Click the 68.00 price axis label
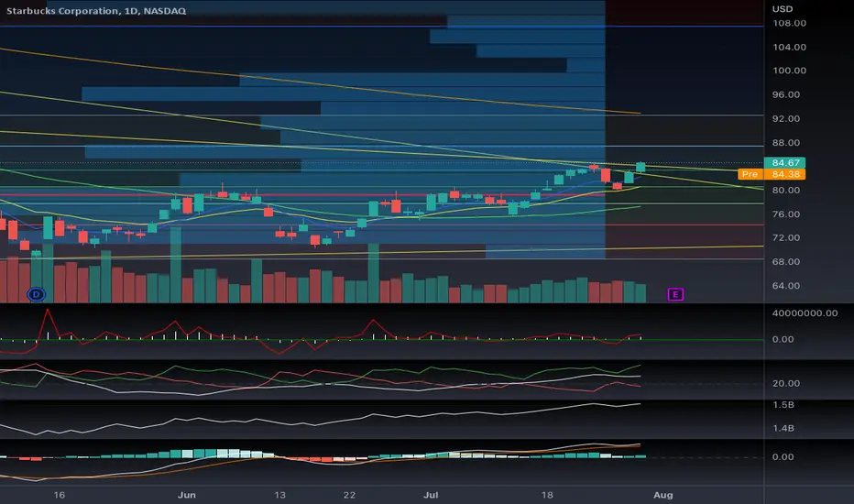This screenshot has height=504, width=854. [786, 261]
